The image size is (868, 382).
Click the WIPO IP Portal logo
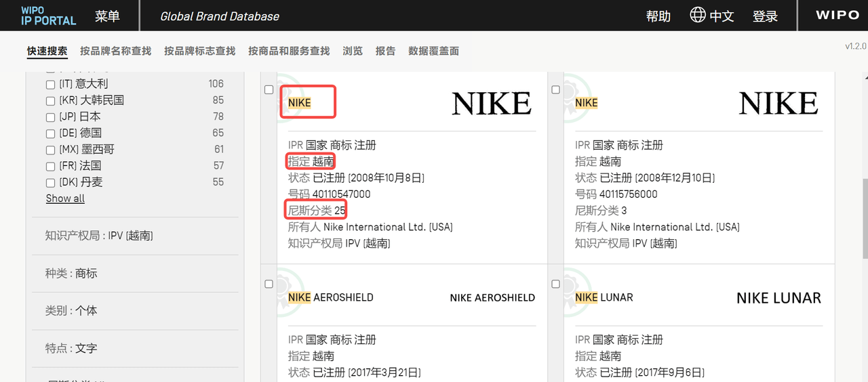click(48, 16)
